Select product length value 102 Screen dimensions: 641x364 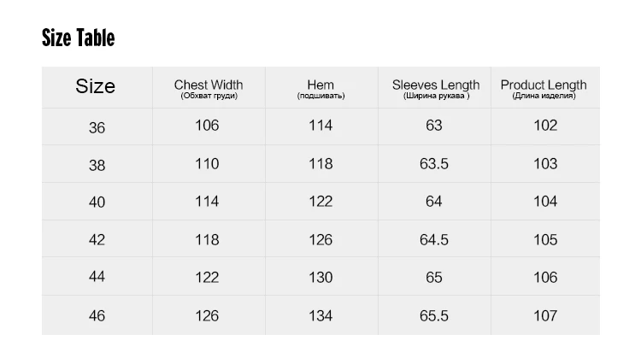[545, 126]
